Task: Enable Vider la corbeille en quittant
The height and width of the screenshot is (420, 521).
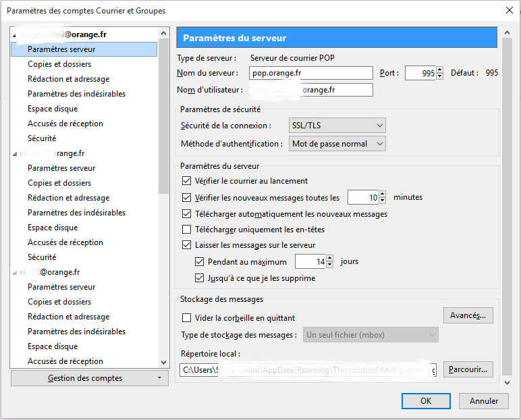Action: pyautogui.click(x=187, y=318)
